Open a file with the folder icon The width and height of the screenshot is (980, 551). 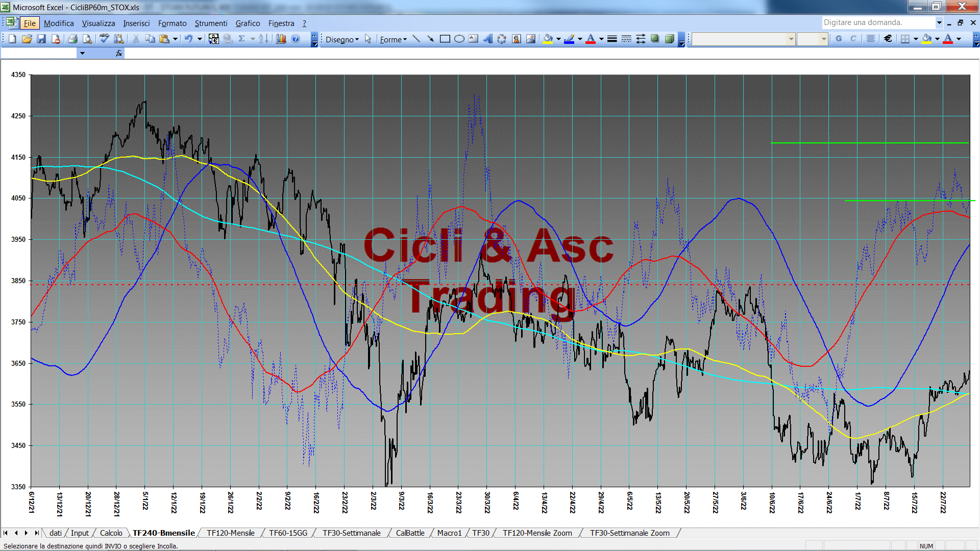coord(27,39)
